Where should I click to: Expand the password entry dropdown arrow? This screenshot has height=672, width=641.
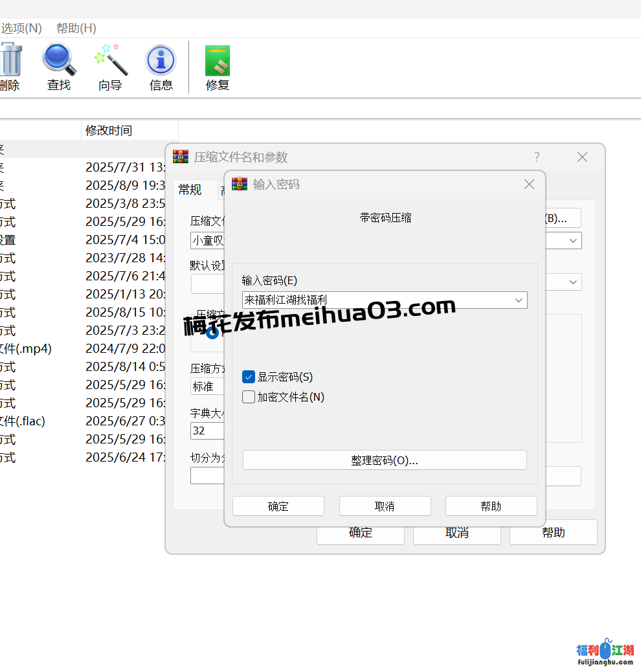pyautogui.click(x=518, y=300)
